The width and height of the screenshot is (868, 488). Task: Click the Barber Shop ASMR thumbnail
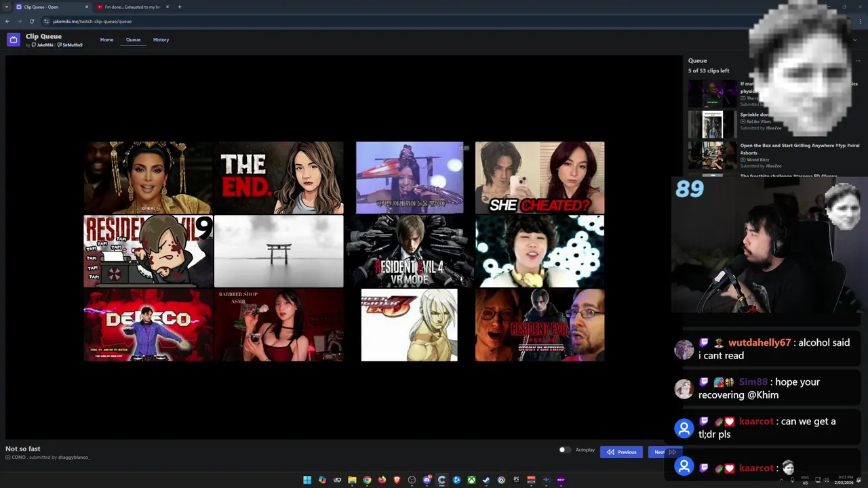tap(279, 325)
